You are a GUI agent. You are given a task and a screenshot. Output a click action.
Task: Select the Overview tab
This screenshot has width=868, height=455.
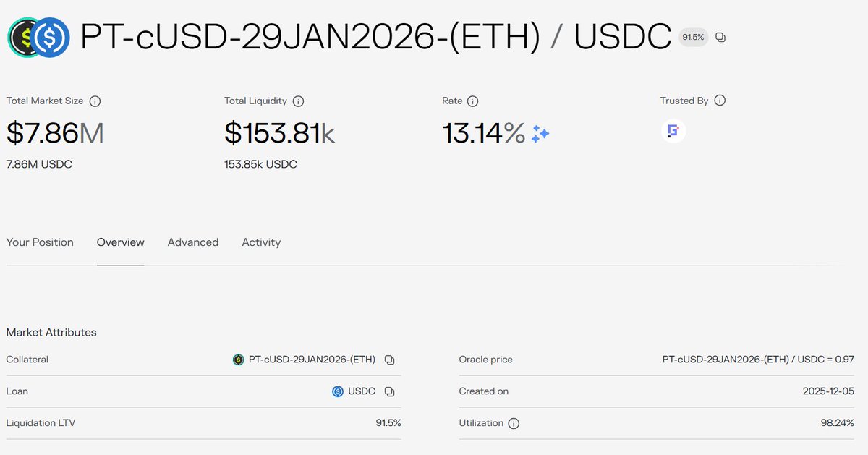pyautogui.click(x=121, y=242)
